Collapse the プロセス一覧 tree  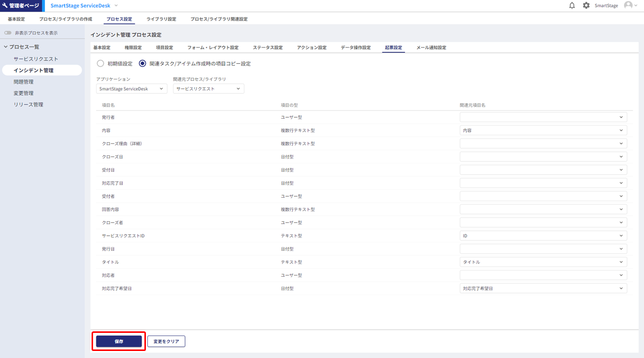(x=6, y=47)
